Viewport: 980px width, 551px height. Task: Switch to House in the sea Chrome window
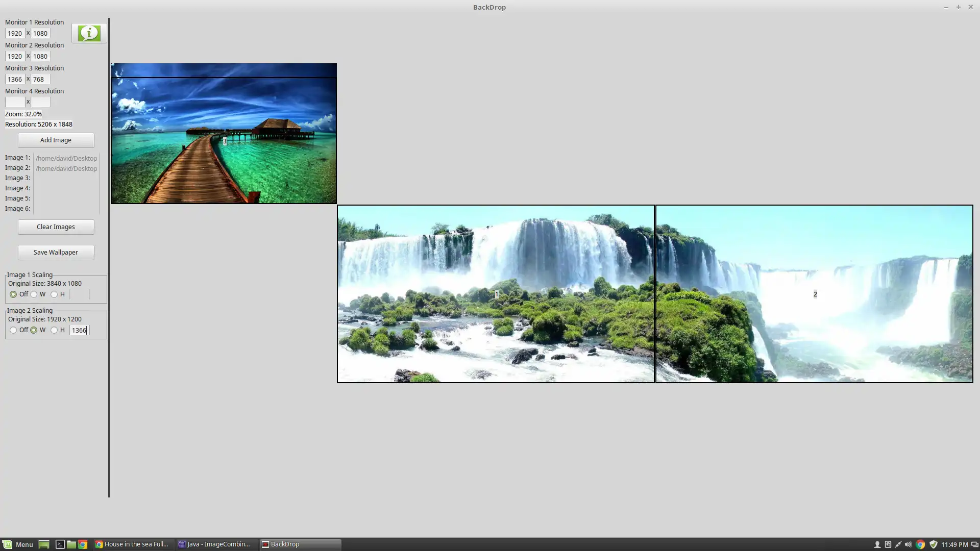(133, 544)
